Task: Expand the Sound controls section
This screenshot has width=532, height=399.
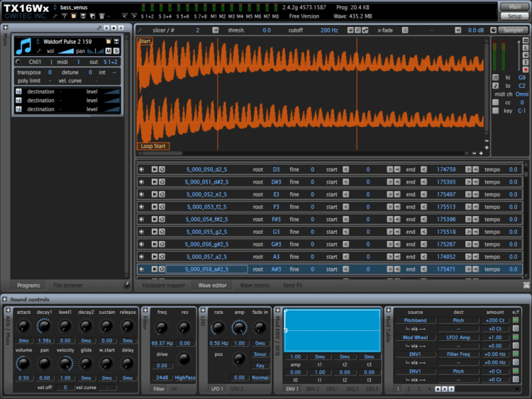Action: [5, 299]
